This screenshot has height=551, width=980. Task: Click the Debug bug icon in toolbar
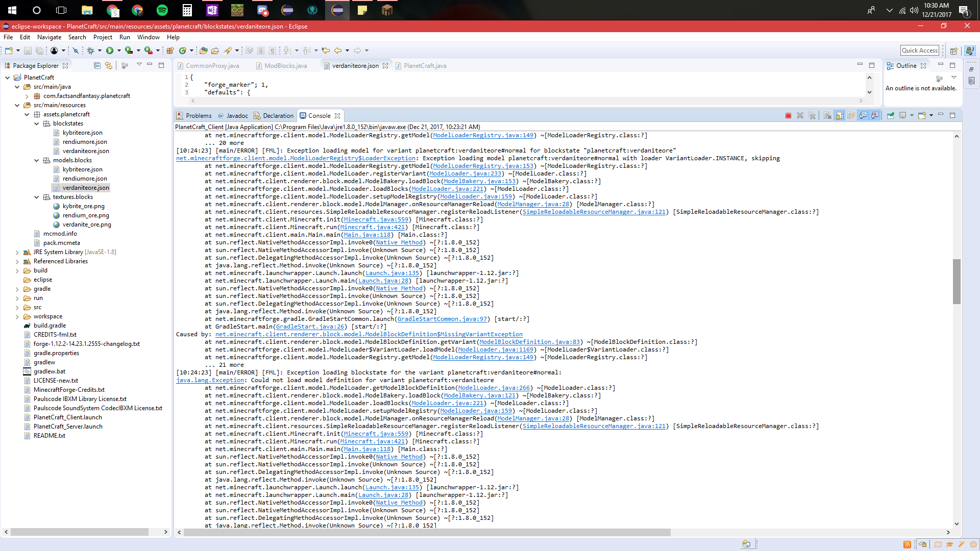point(91,51)
